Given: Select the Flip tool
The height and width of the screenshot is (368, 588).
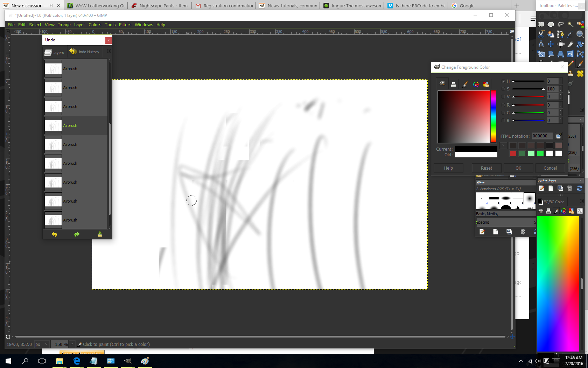Looking at the screenshot, I should [570, 54].
